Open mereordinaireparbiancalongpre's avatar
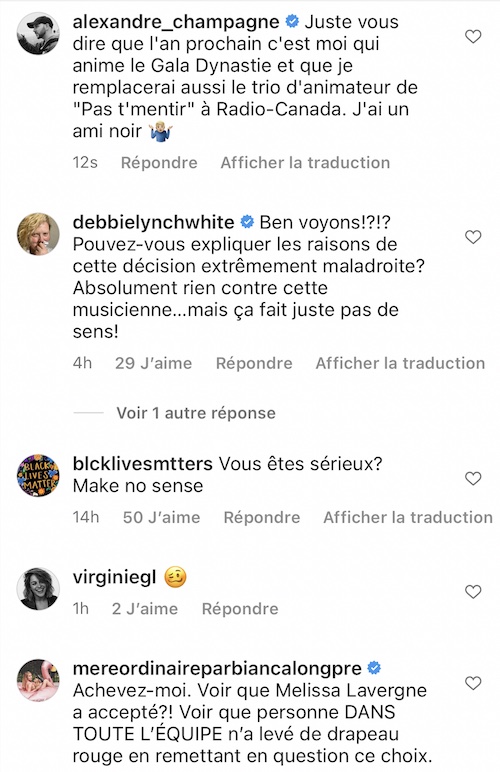This screenshot has width=500, height=772. pyautogui.click(x=38, y=680)
